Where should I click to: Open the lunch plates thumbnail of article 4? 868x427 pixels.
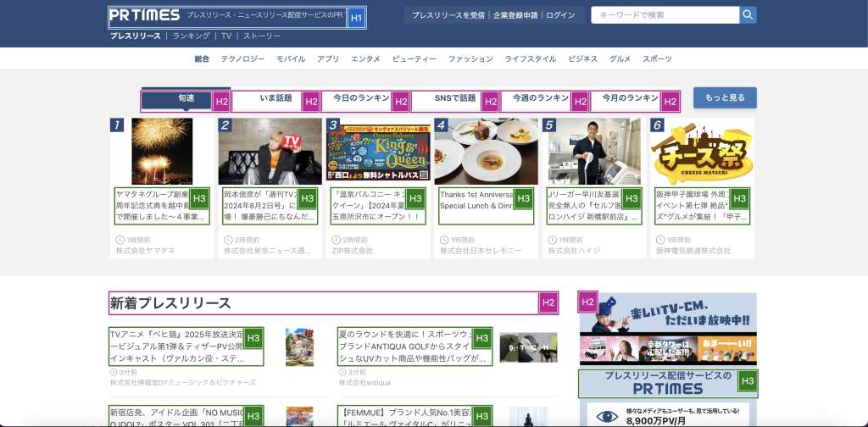(486, 151)
